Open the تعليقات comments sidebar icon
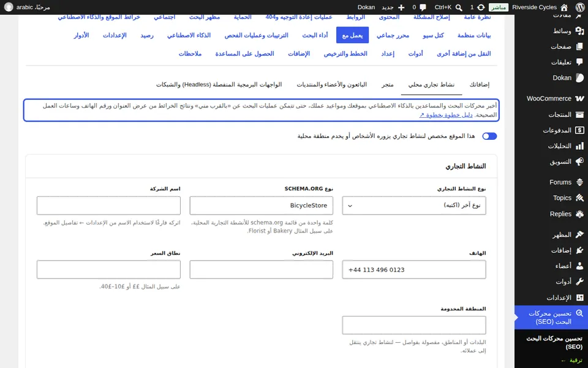588x368 pixels. 579,62
